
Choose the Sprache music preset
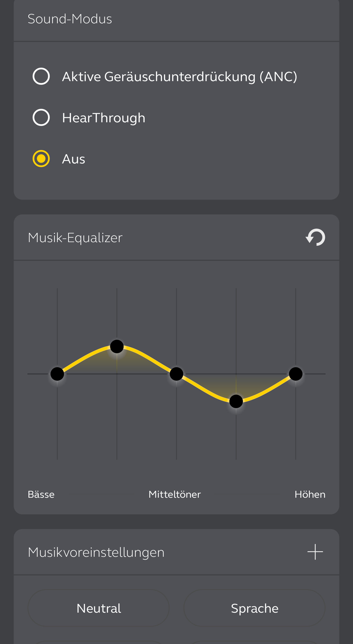tap(254, 608)
